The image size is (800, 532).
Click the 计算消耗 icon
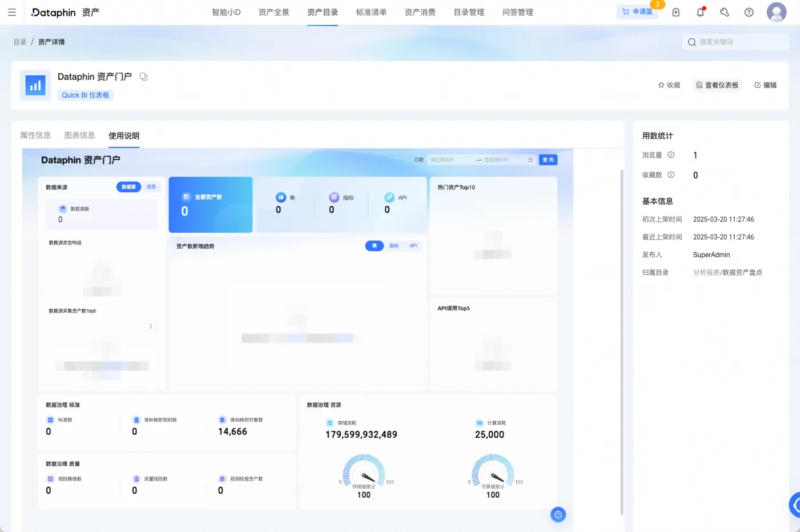tap(479, 423)
